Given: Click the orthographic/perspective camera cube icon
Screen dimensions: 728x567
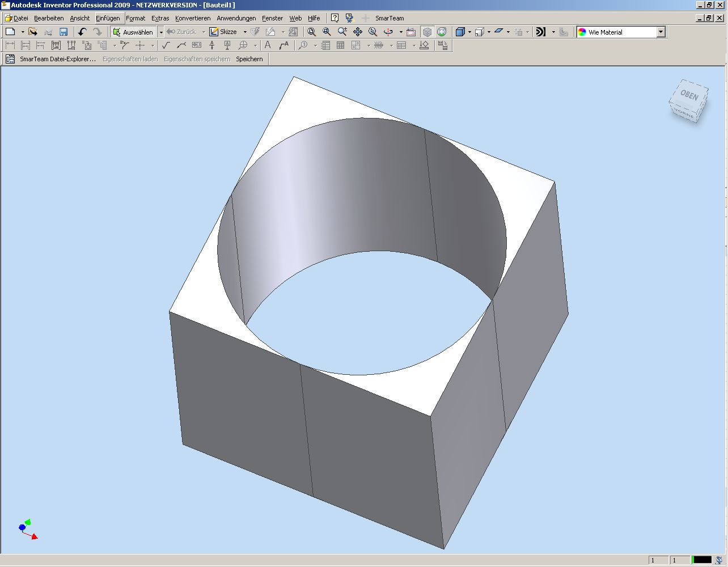Looking at the screenshot, I should coord(479,32).
